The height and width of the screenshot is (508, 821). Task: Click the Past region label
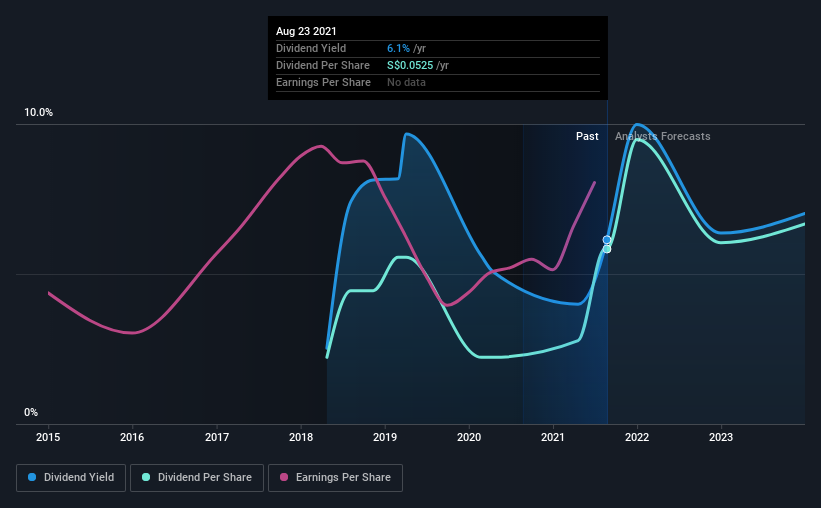[x=587, y=136]
